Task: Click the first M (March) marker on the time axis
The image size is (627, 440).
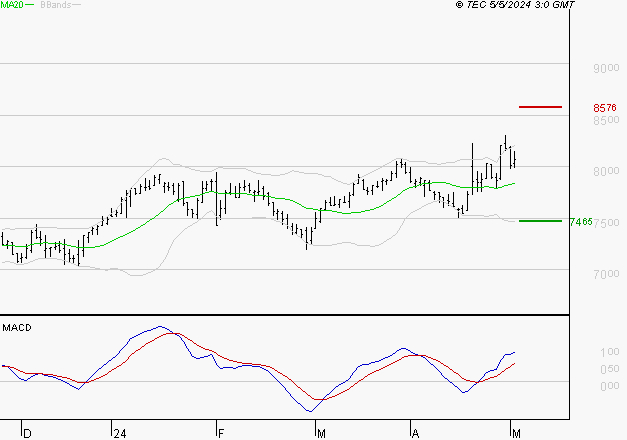Action: 321,434
